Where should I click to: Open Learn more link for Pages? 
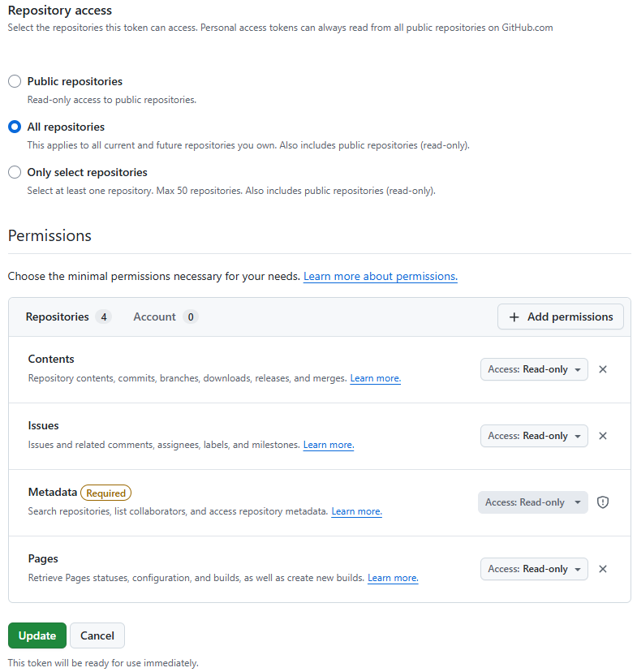[x=393, y=578]
